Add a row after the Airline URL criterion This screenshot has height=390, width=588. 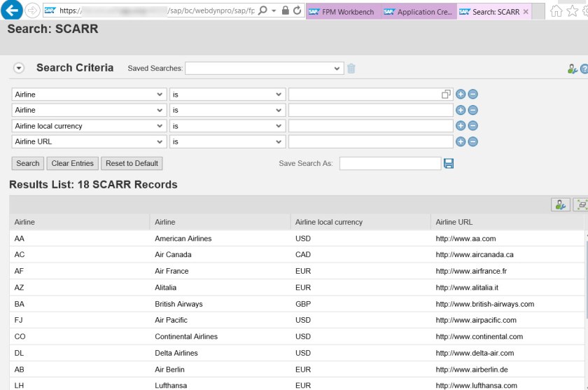click(461, 141)
